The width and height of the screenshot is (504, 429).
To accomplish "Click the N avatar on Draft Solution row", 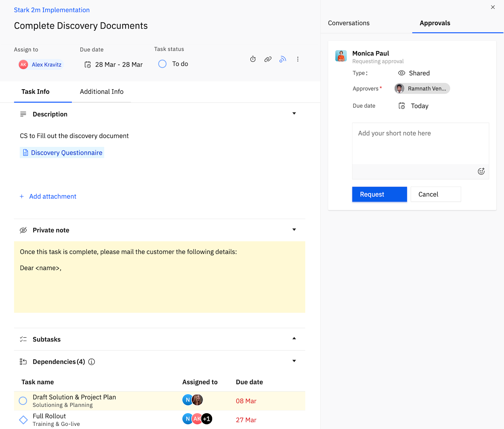I will (187, 400).
